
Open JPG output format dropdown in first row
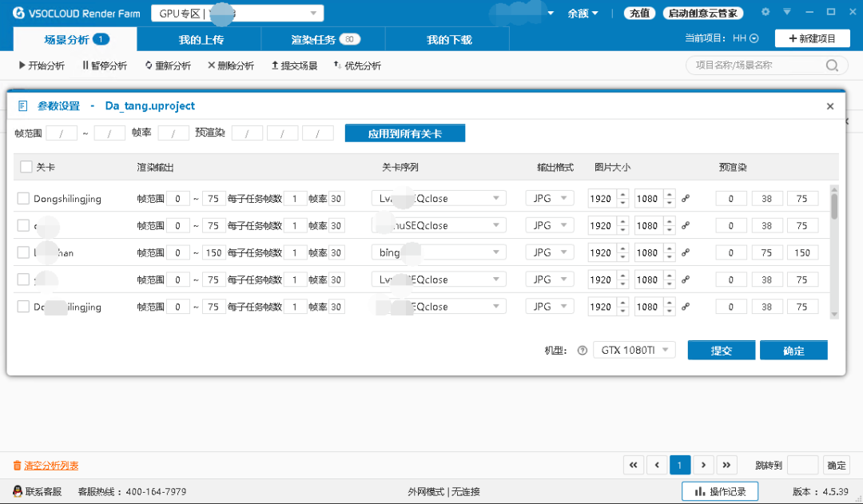[x=550, y=198]
